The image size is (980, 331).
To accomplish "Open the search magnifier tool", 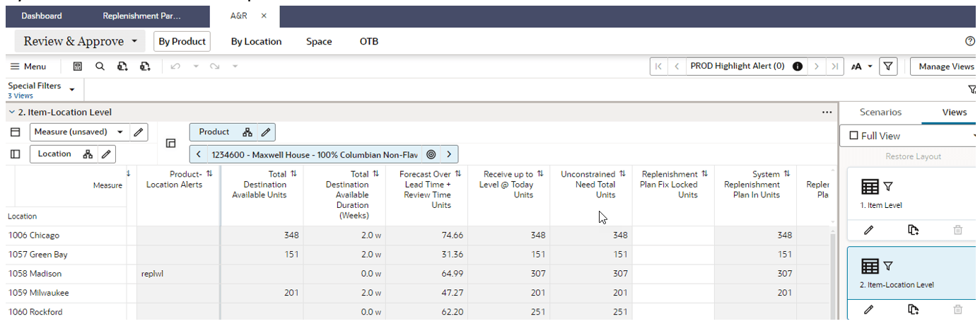I will 100,66.
